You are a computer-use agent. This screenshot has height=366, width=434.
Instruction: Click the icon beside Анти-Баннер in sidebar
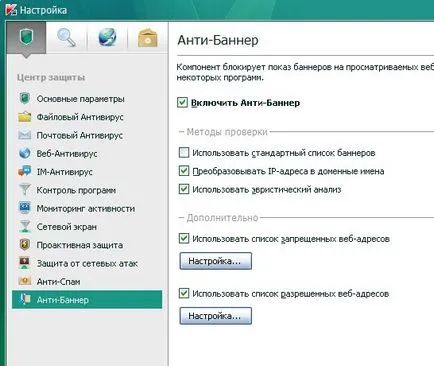pos(25,299)
